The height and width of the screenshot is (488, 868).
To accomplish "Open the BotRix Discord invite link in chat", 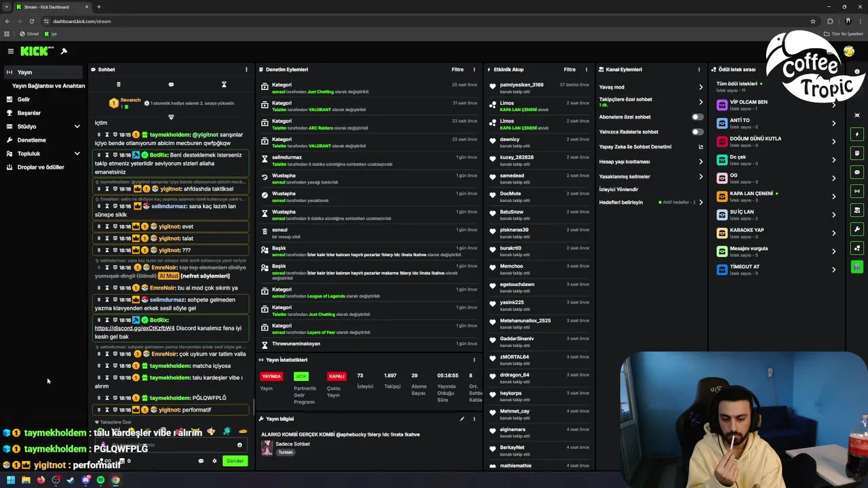I will pyautogui.click(x=134, y=328).
